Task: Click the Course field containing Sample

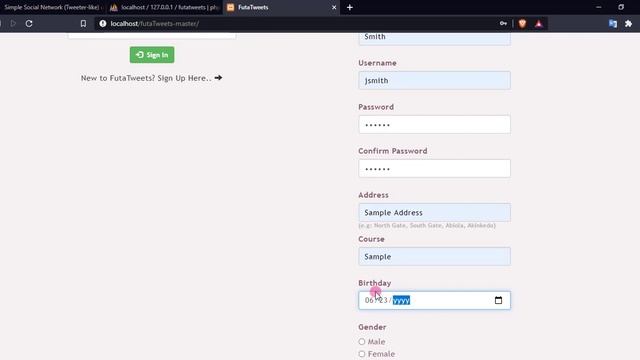Action: click(x=434, y=257)
